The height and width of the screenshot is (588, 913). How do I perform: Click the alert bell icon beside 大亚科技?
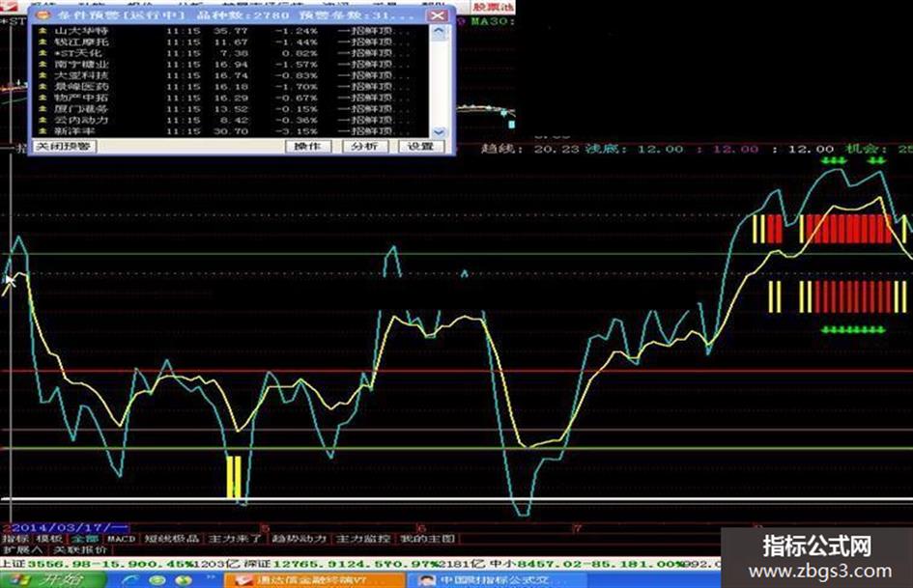42,75
